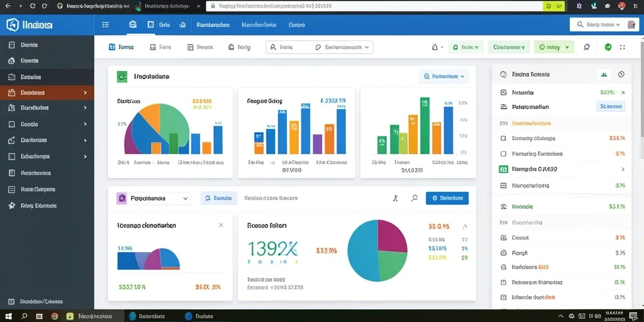This screenshot has height=322, width=644.
Task: Tick the second empty checkbox in the right panel
Action: pyautogui.click(x=503, y=154)
